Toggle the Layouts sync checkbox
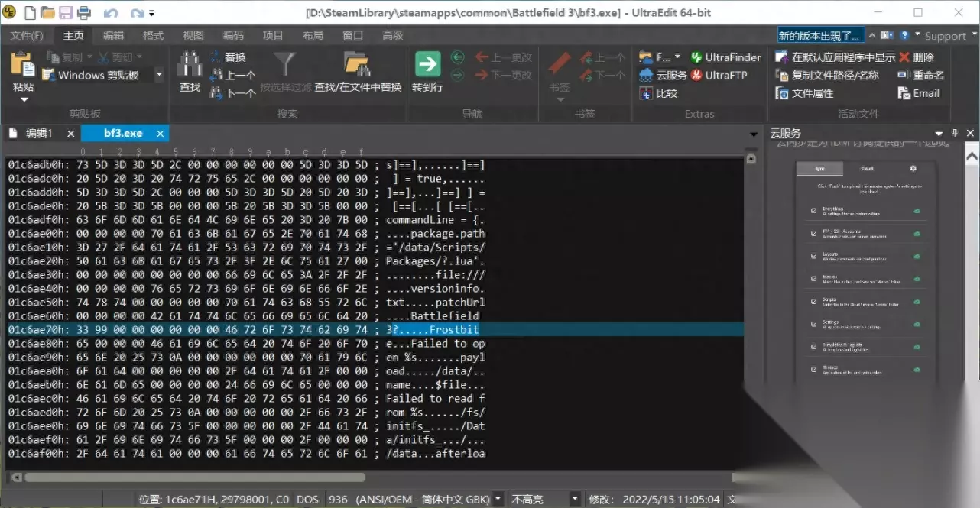The height and width of the screenshot is (508, 980). coord(814,257)
